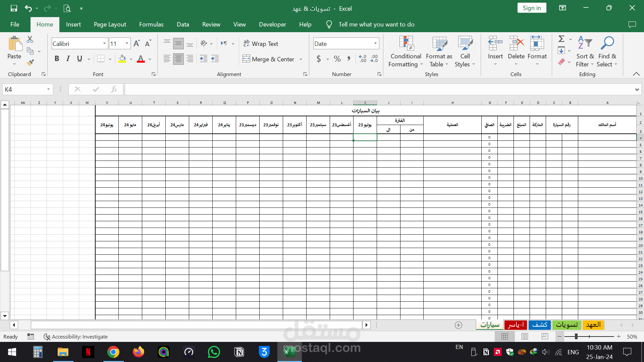The image size is (644, 362).
Task: Toggle Bold formatting
Action: tap(57, 59)
